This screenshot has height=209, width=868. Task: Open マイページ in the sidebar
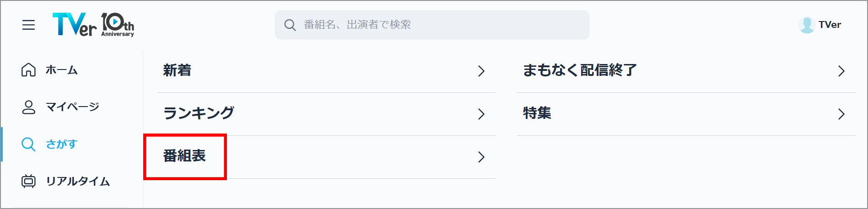click(x=72, y=107)
